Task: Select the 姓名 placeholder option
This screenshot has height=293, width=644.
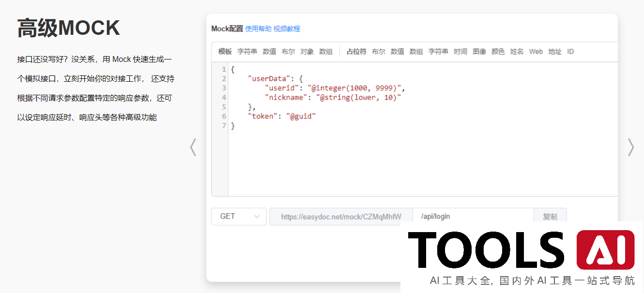Action: click(517, 52)
